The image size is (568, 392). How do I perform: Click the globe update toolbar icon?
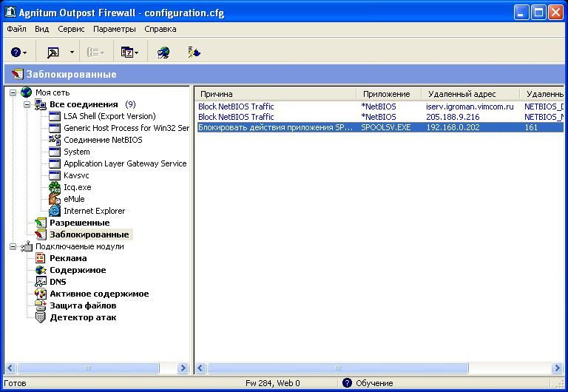[x=163, y=53]
